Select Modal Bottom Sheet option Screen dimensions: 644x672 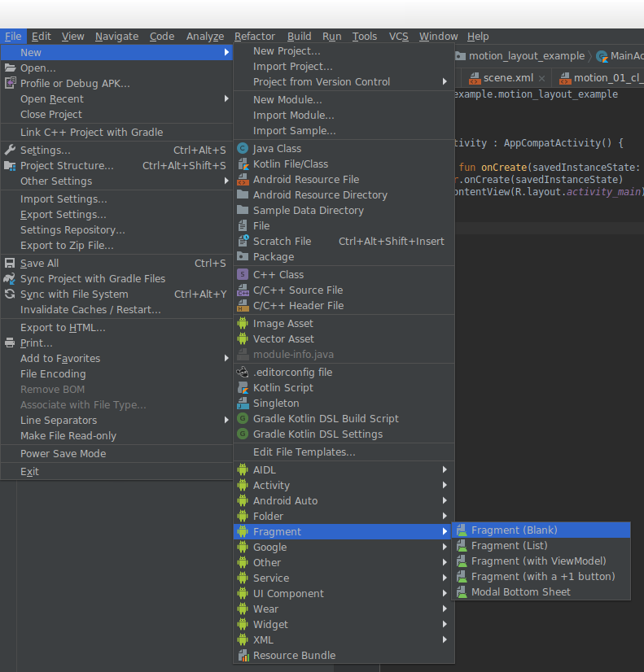520,592
